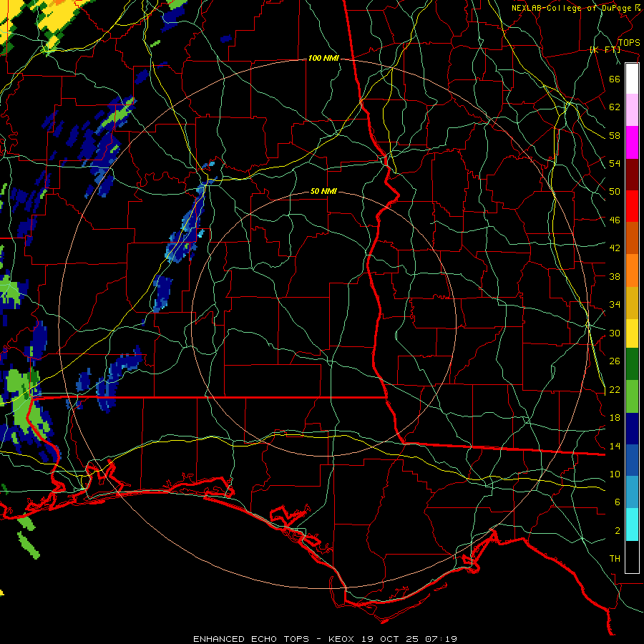Pick the light blue legend swatch

click(632, 492)
